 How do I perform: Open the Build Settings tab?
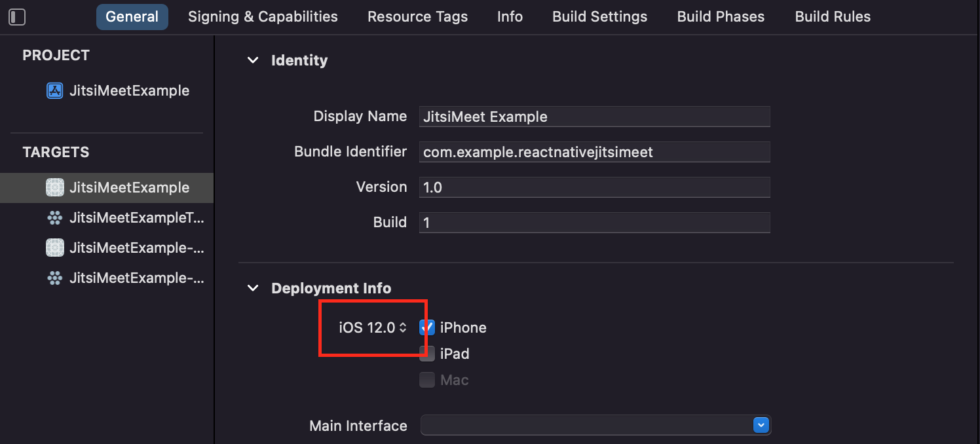point(599,17)
